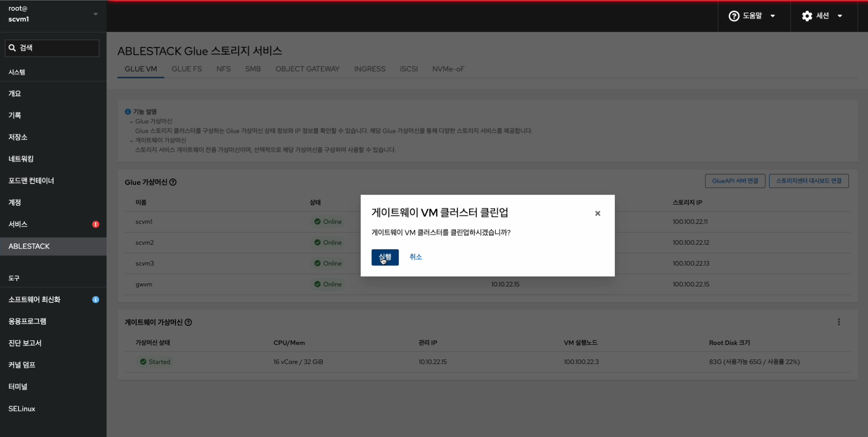The width and height of the screenshot is (868, 437).
Task: Click VM 실행노드 value 100.100.22.3
Action: pos(581,362)
